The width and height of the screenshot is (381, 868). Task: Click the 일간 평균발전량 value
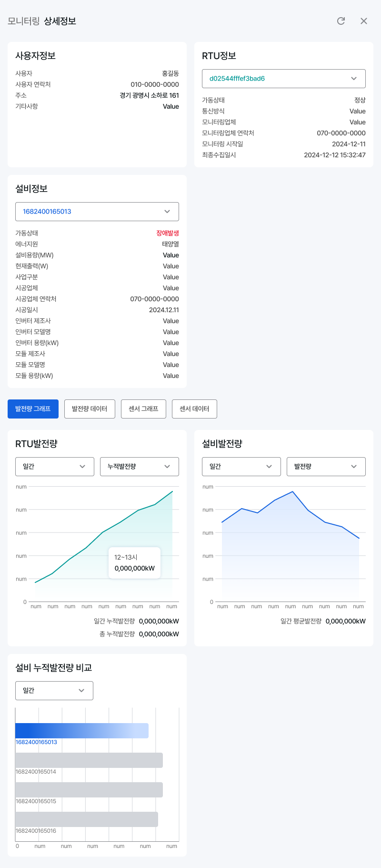(x=346, y=621)
